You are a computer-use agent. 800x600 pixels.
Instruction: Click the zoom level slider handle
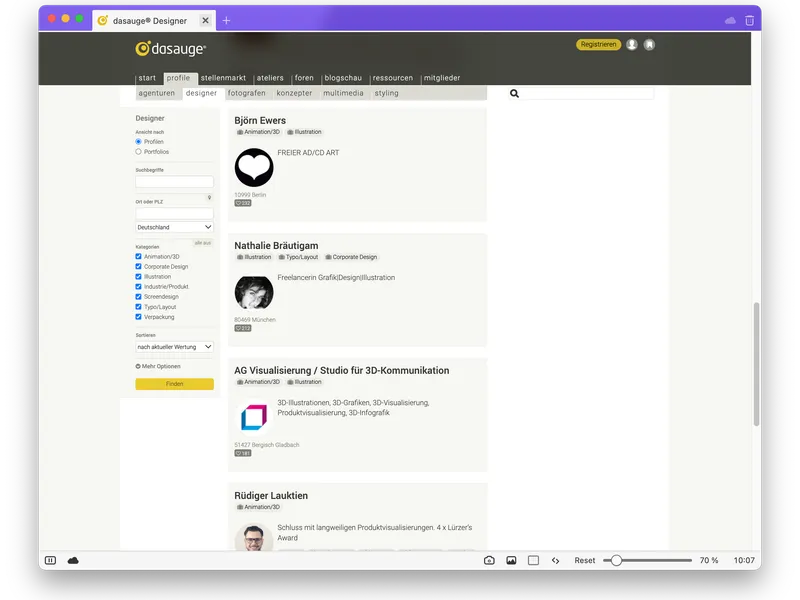click(x=616, y=561)
